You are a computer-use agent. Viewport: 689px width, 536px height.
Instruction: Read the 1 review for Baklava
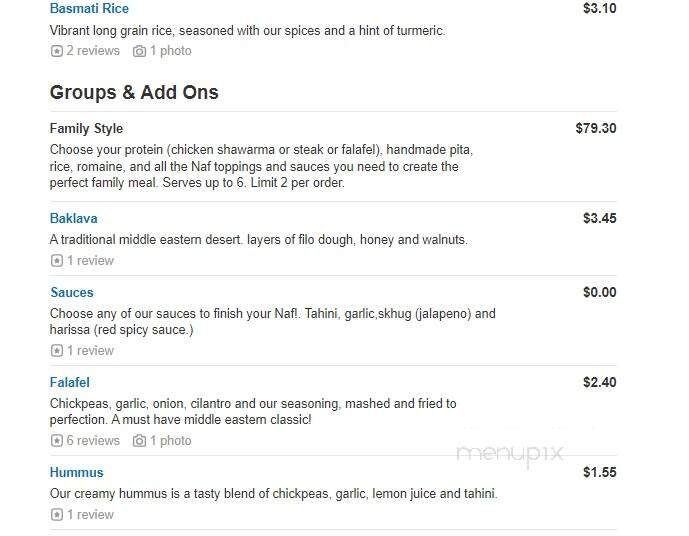pyautogui.click(x=90, y=261)
